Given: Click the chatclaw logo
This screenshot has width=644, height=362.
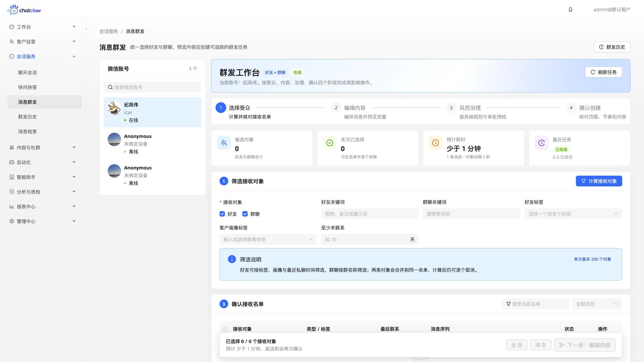Looking at the screenshot, I should tap(24, 10).
